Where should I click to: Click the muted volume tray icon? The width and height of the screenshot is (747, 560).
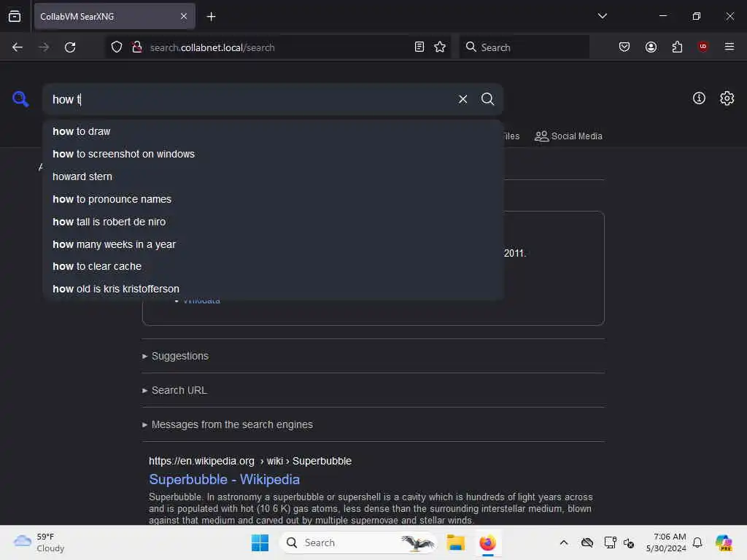click(629, 542)
